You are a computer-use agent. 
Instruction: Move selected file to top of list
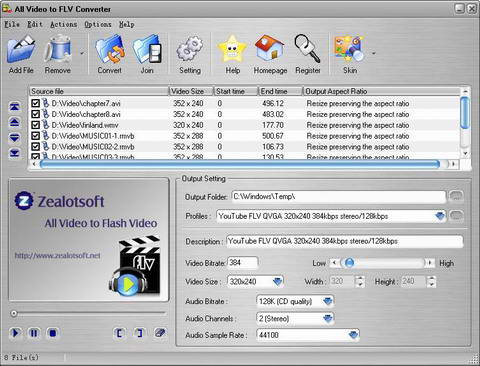[14, 107]
